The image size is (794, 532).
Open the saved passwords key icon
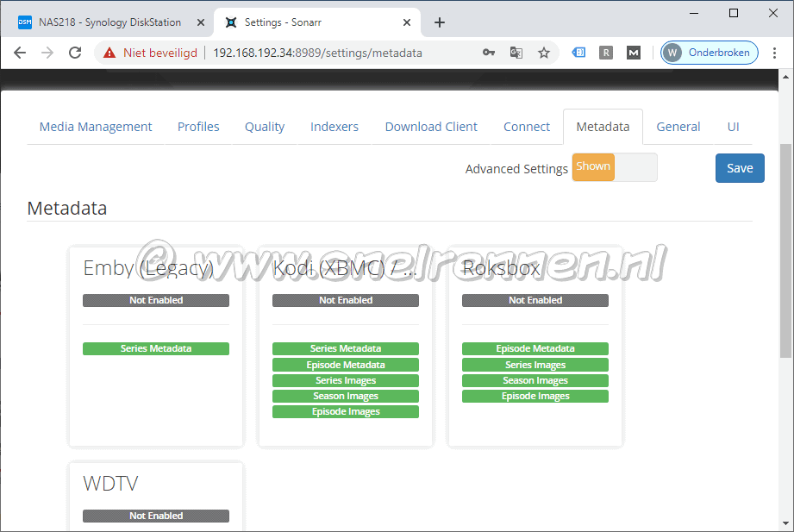pyautogui.click(x=489, y=53)
